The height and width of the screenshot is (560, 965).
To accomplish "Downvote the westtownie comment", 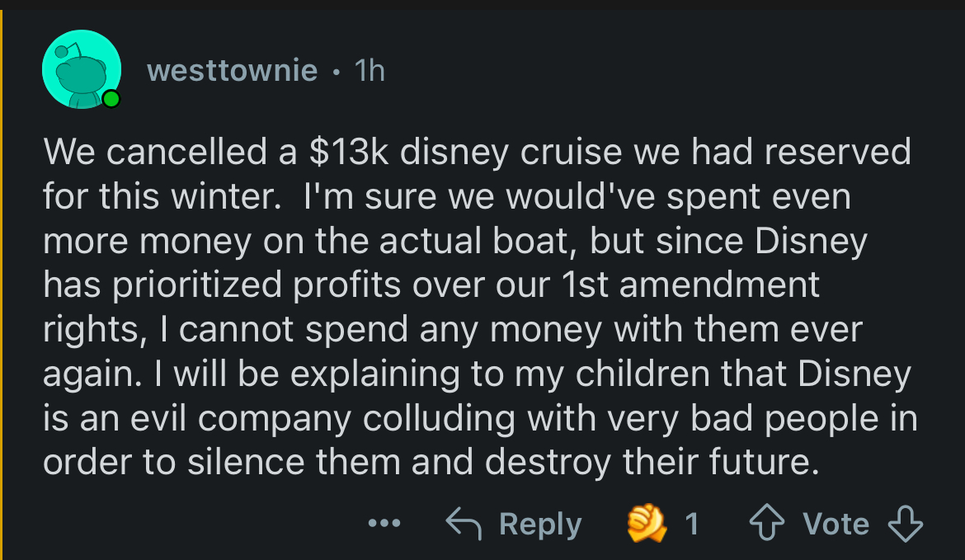I will pyautogui.click(x=905, y=523).
